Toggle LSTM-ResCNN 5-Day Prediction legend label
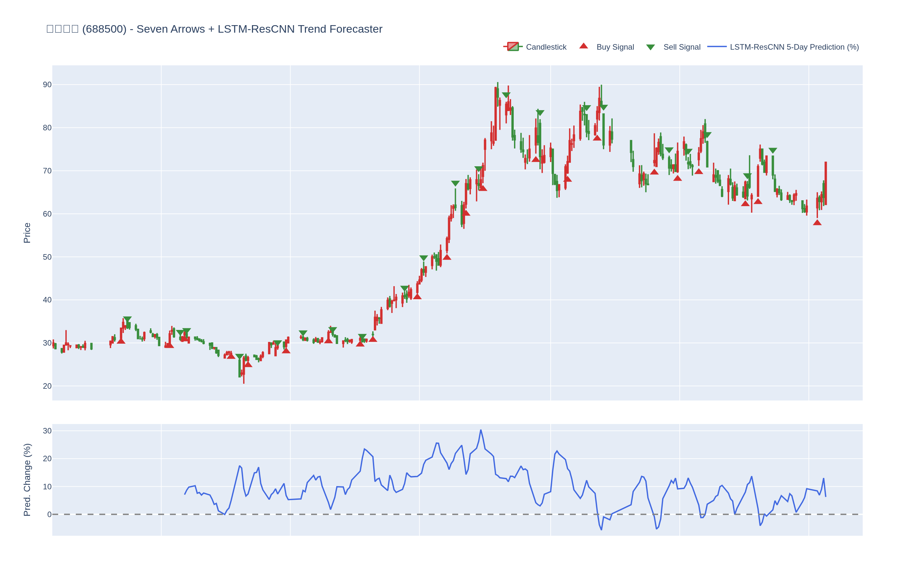Screen dimensions: 915x588 [794, 47]
